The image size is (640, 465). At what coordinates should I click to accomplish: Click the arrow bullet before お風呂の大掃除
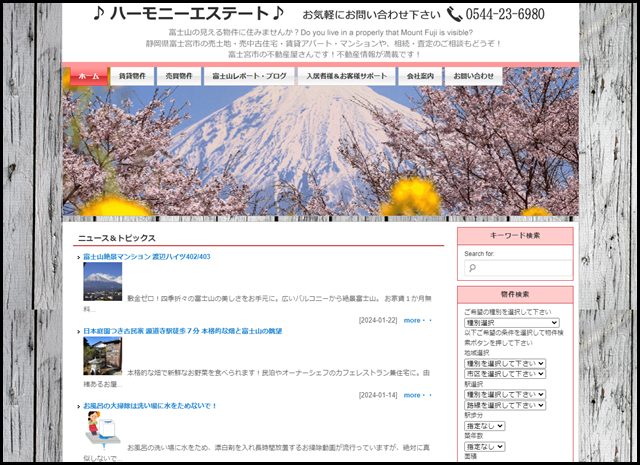79,406
